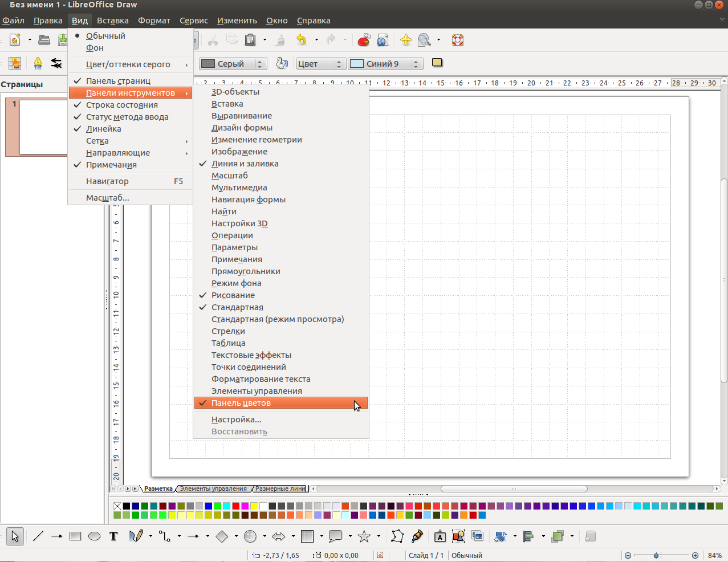Open the Правка menu
728x562 pixels.
point(48,21)
